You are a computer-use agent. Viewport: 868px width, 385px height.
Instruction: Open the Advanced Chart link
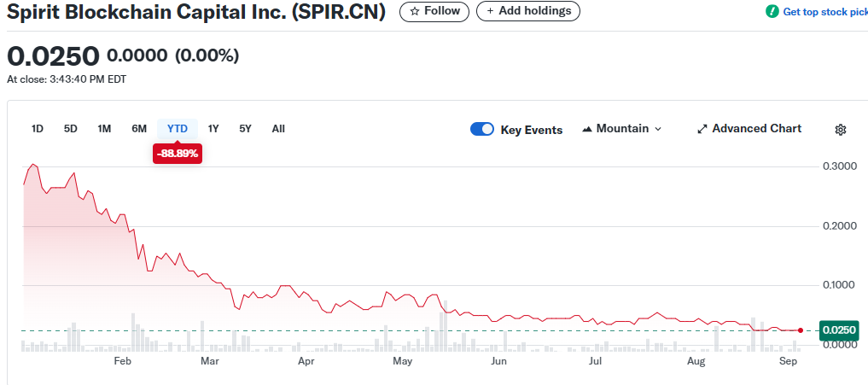[x=749, y=129]
